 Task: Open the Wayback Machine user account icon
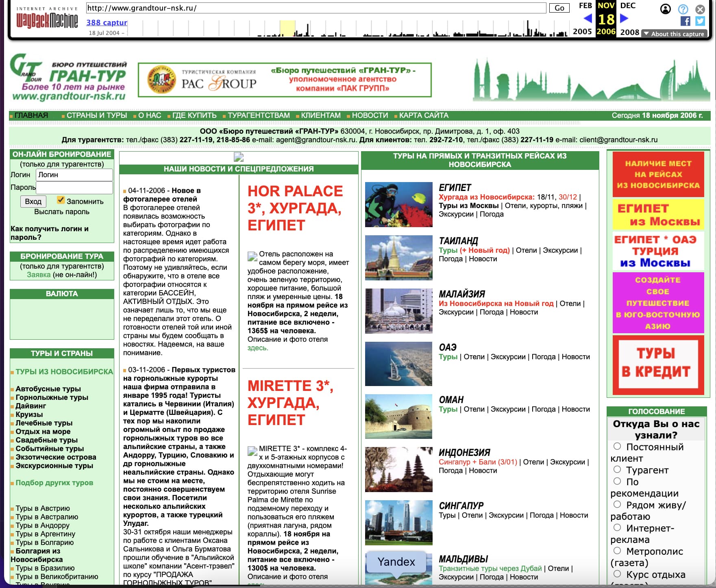click(665, 9)
